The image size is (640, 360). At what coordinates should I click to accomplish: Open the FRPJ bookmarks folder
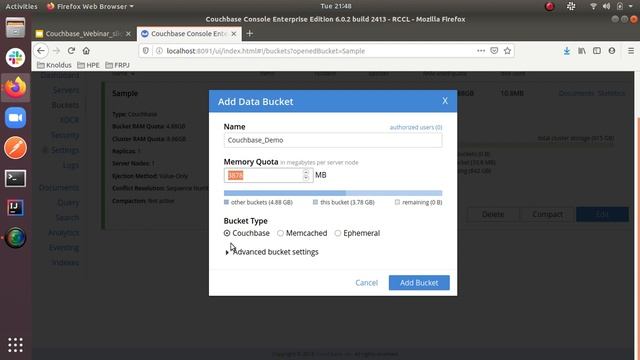[x=118, y=65]
